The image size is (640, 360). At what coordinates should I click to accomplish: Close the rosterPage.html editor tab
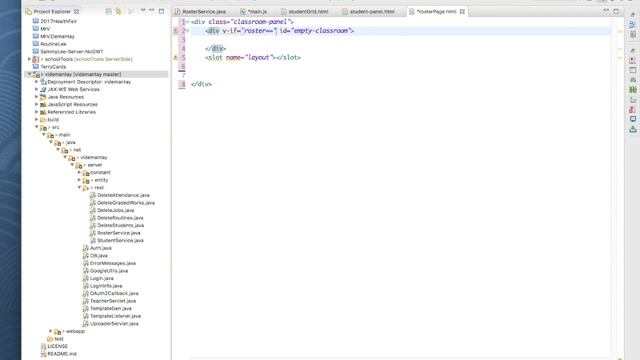462,11
